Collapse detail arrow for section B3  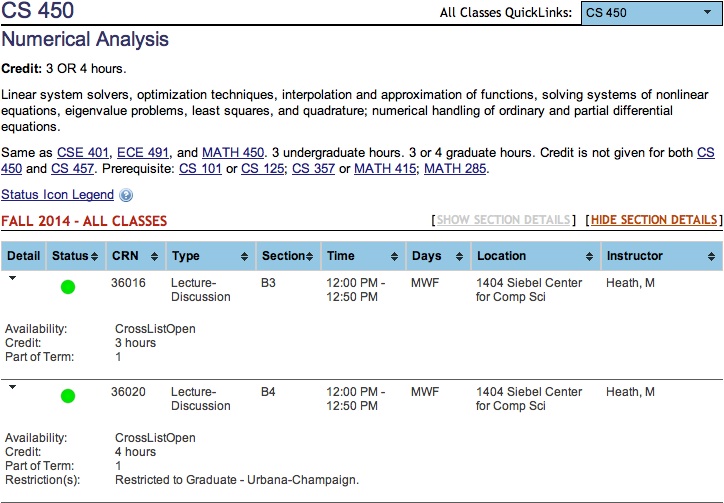pyautogui.click(x=12, y=280)
